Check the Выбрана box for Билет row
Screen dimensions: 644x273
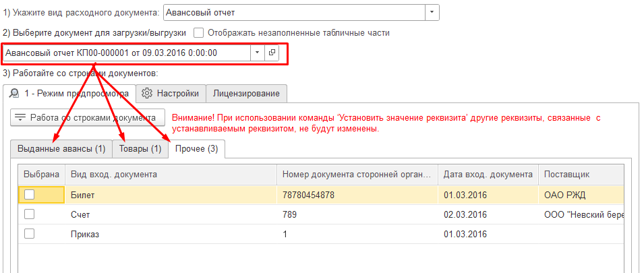(x=29, y=195)
